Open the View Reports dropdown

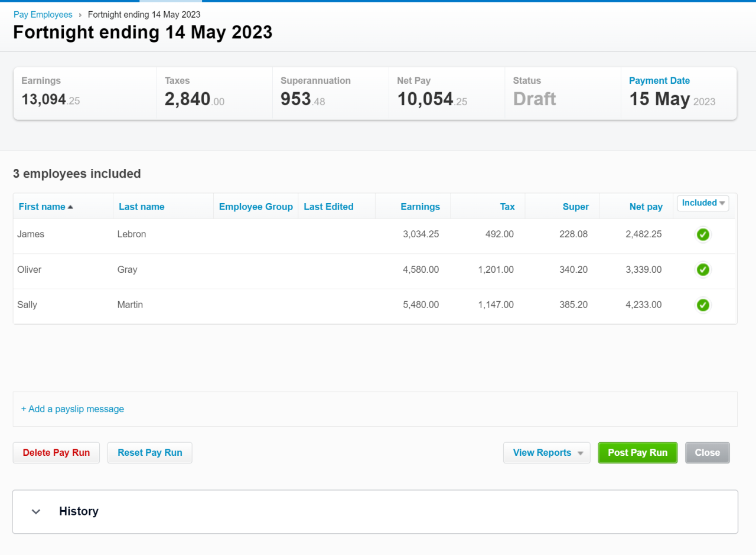click(x=546, y=452)
